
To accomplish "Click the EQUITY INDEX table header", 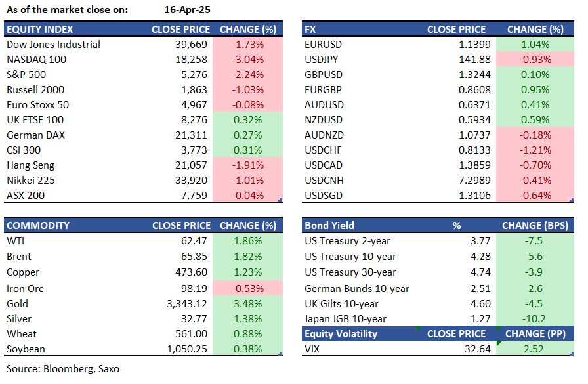I will 40,30.
